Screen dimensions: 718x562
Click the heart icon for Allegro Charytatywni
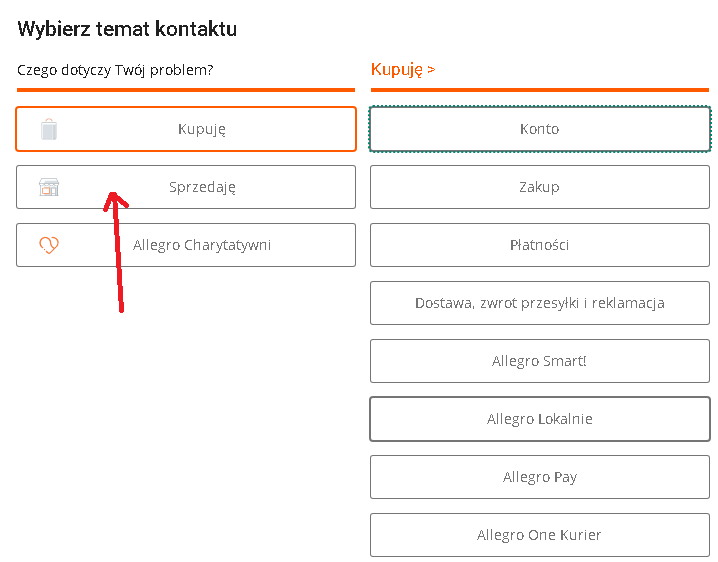tap(49, 245)
